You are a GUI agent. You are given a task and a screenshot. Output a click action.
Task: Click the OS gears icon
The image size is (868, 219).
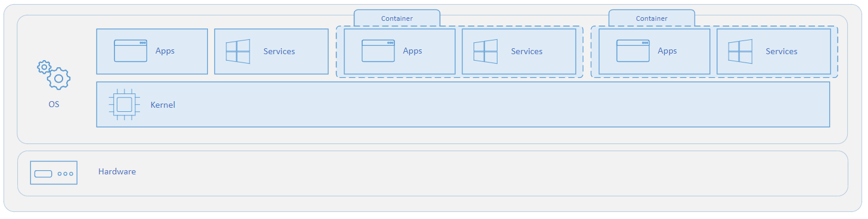[x=54, y=74]
